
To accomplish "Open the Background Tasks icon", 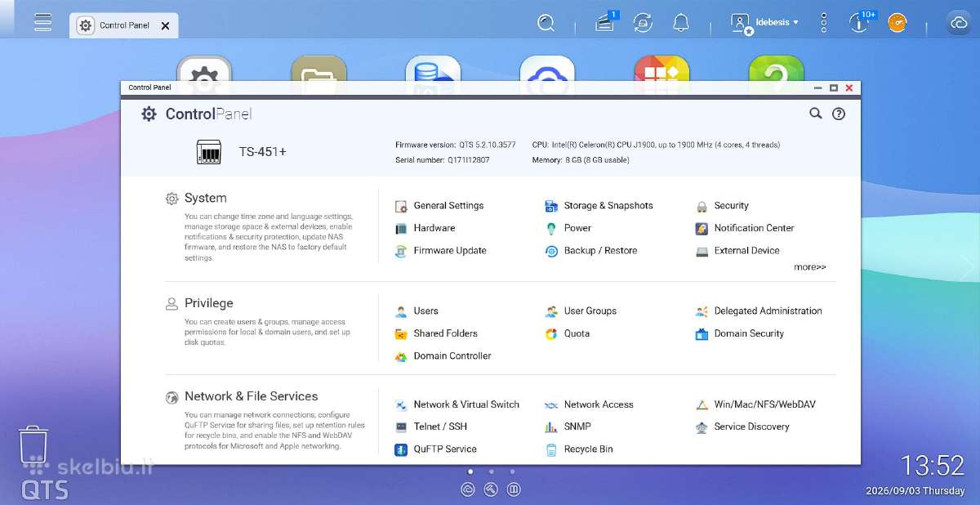I will coord(605,22).
